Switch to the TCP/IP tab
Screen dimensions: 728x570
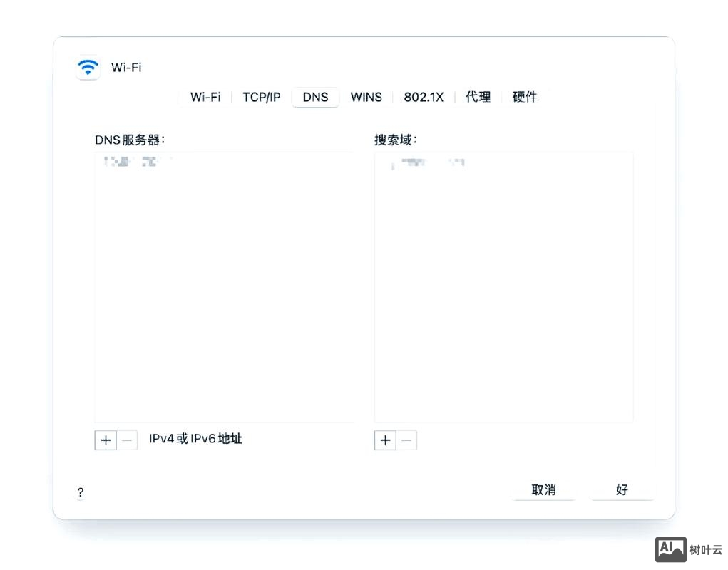(261, 97)
